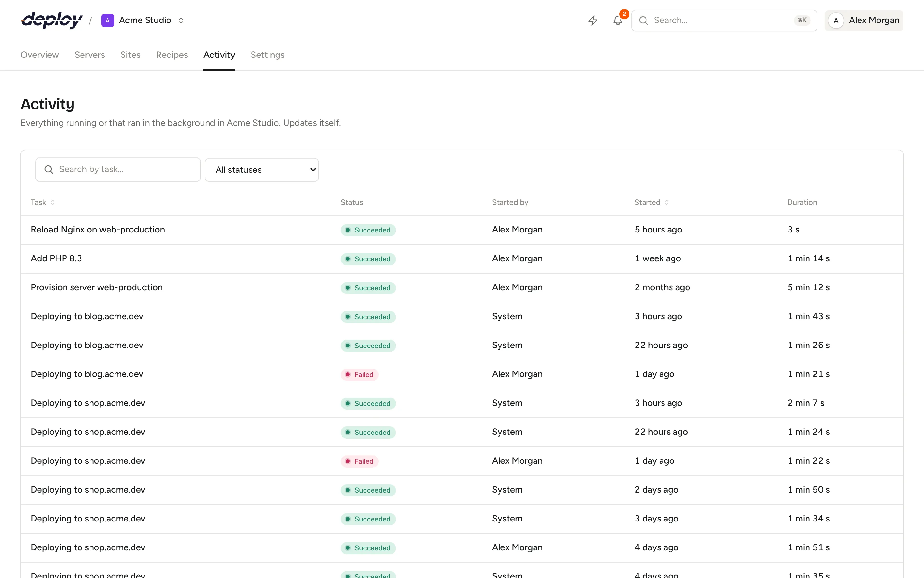Screen dimensions: 924x578
Task: Click the '1 min 22 s' duration
Action: click(809, 461)
